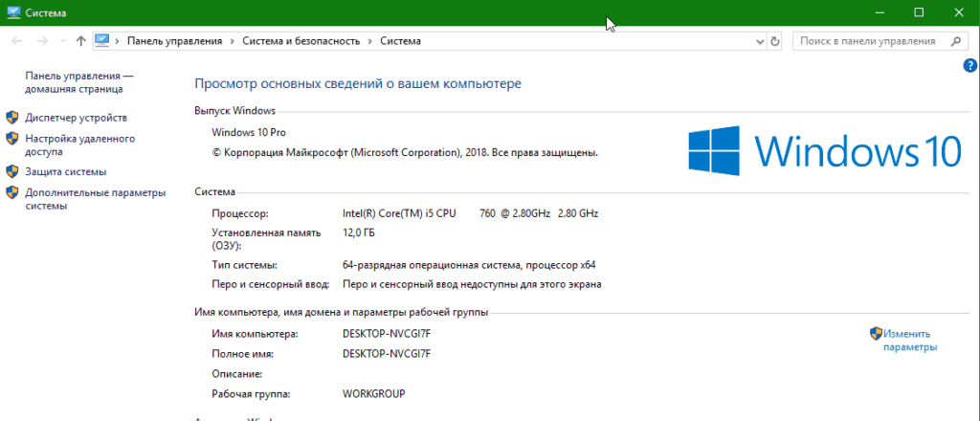Screen dimensions: 980x421
Task: Open Панель управления — домашняя страница
Action: tap(79, 82)
